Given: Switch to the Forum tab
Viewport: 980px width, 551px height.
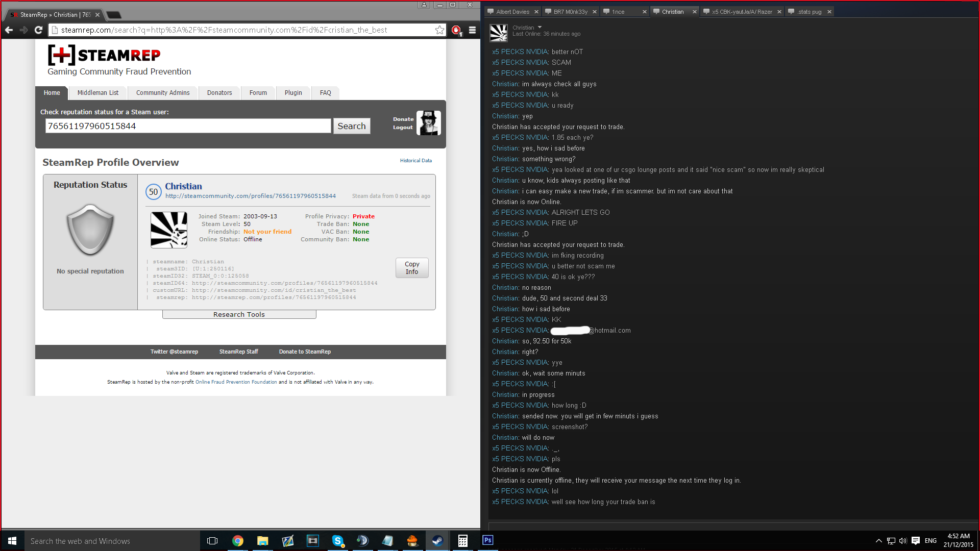Looking at the screenshot, I should [258, 93].
